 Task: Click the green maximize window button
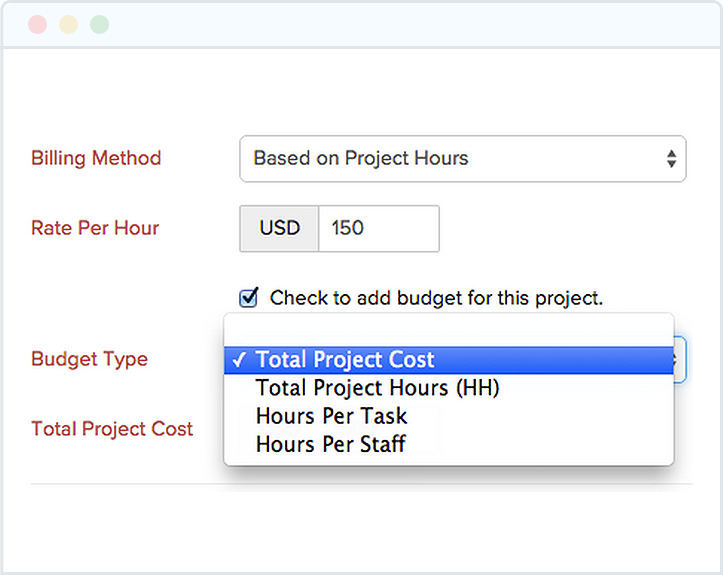click(x=99, y=25)
